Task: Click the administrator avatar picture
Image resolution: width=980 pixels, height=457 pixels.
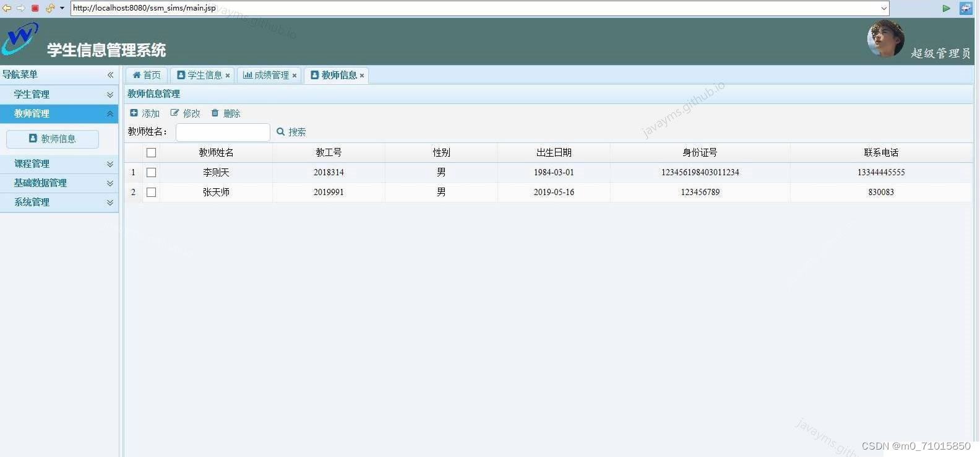Action: point(885,38)
